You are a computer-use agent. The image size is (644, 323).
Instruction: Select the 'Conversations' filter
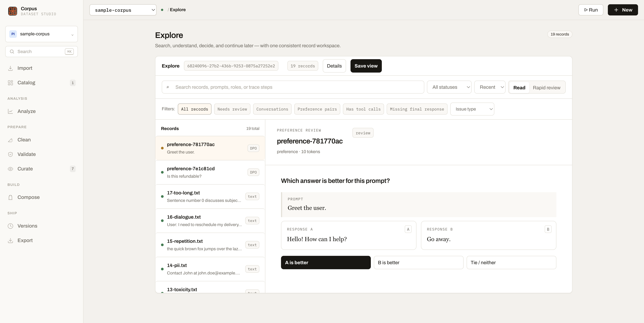coord(272,109)
